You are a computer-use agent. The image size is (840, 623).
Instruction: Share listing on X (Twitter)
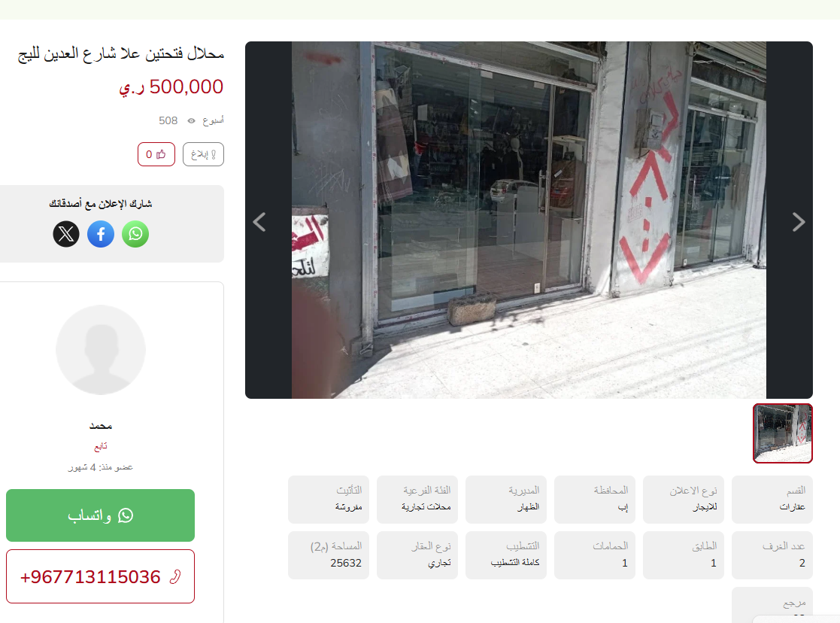click(66, 234)
